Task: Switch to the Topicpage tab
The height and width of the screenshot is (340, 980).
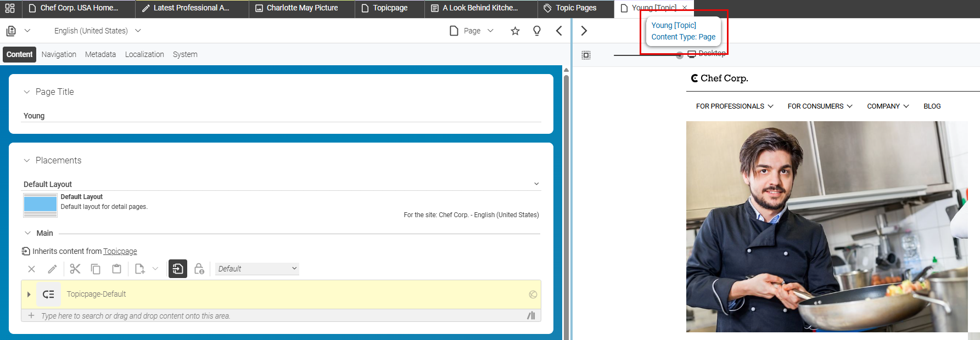Action: pyautogui.click(x=390, y=8)
